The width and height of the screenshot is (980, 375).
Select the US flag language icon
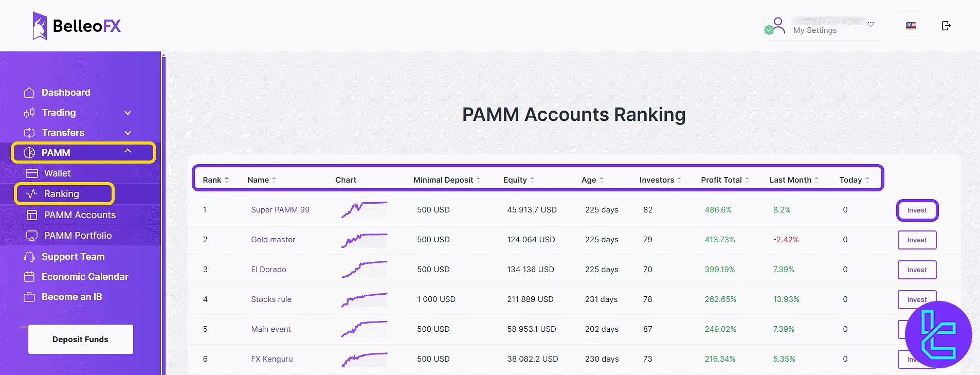coord(911,26)
